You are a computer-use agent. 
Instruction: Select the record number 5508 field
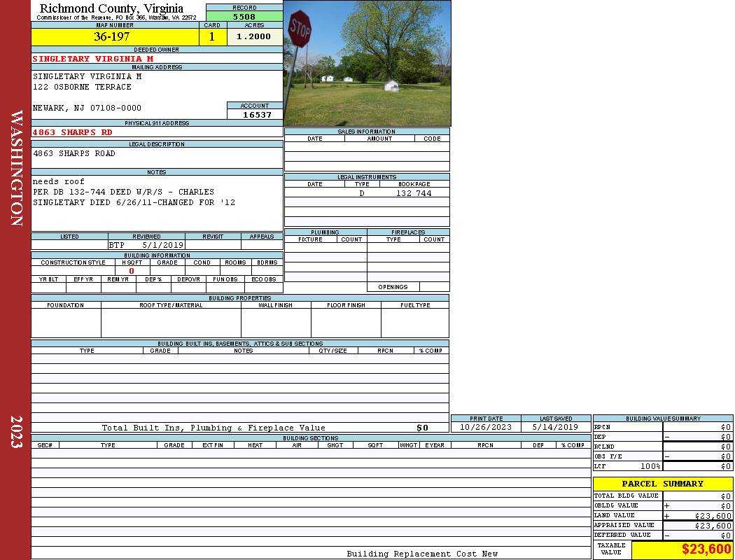tap(244, 16)
